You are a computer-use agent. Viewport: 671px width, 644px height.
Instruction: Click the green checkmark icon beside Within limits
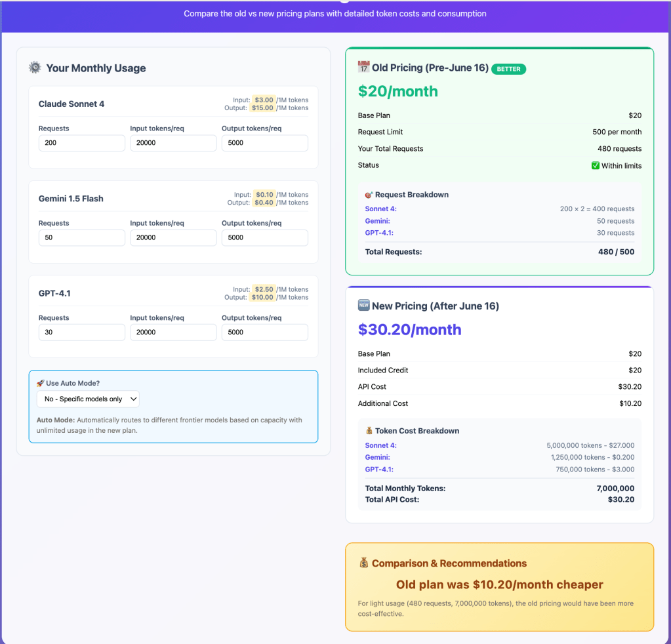point(596,166)
